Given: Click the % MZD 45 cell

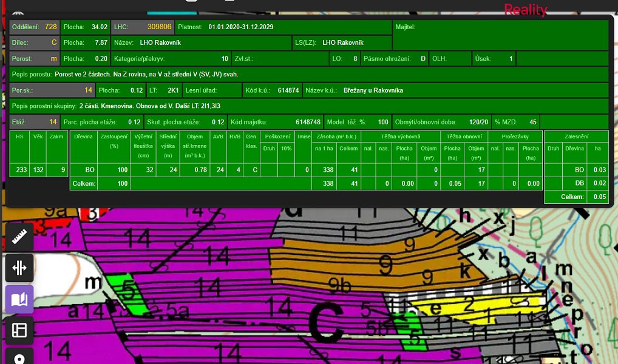Looking at the screenshot, I should (x=516, y=122).
